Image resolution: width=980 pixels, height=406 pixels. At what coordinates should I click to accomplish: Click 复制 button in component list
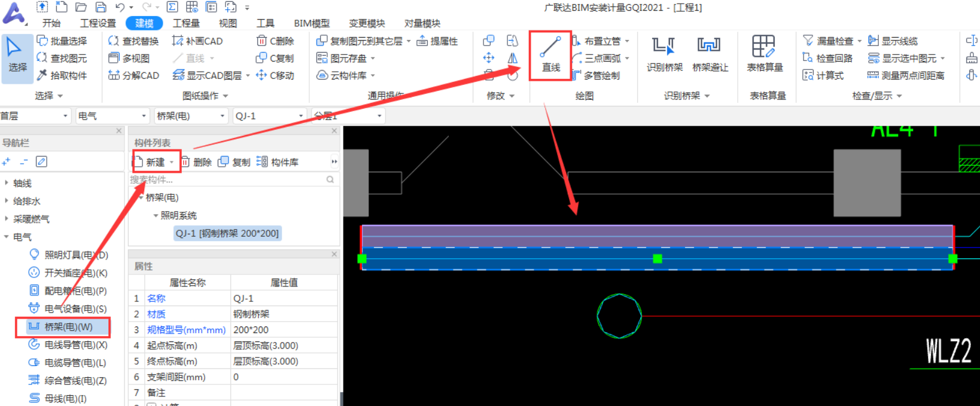(x=234, y=162)
